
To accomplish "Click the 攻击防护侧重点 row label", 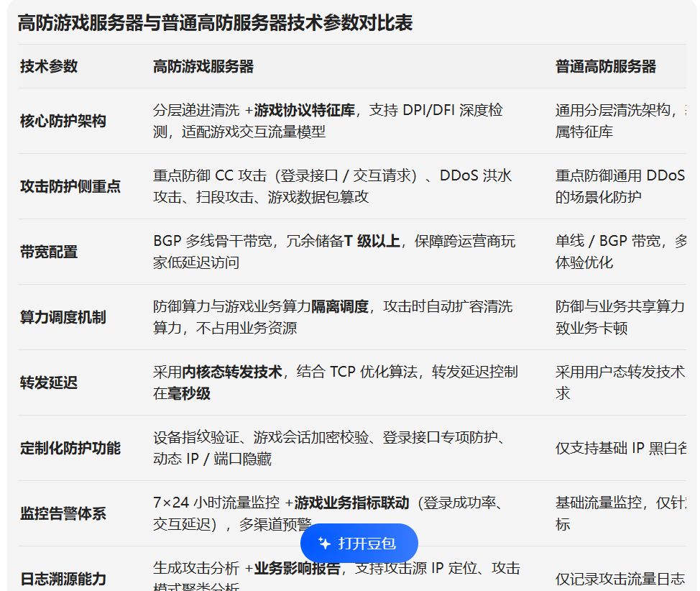I will (x=70, y=186).
